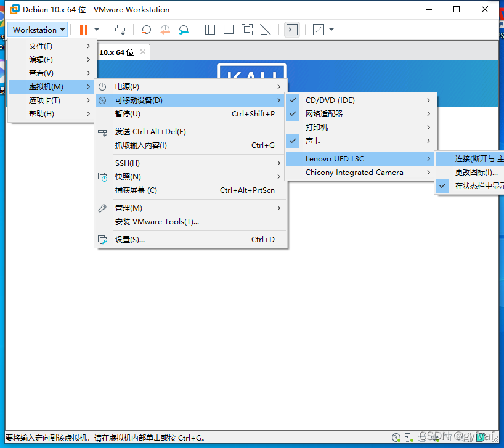Choose 抓取输入内容(I) in the menu
Viewport: 504px width, 448px height.
click(x=190, y=145)
